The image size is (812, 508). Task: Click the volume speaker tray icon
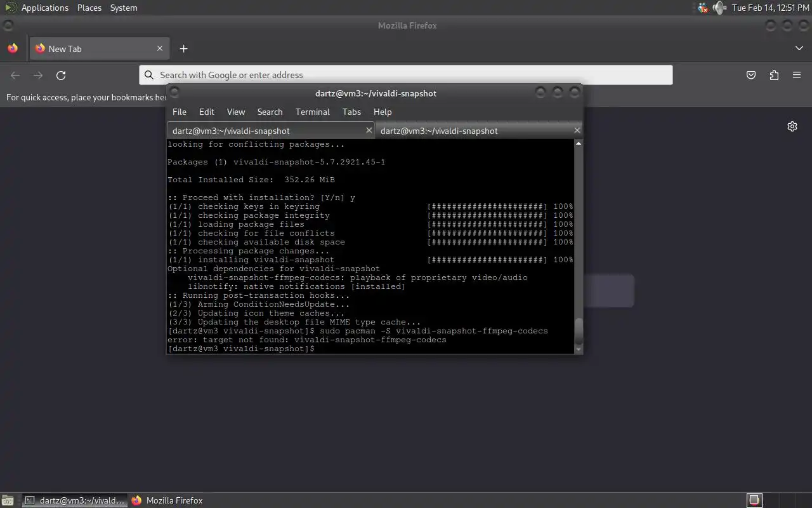tap(719, 8)
